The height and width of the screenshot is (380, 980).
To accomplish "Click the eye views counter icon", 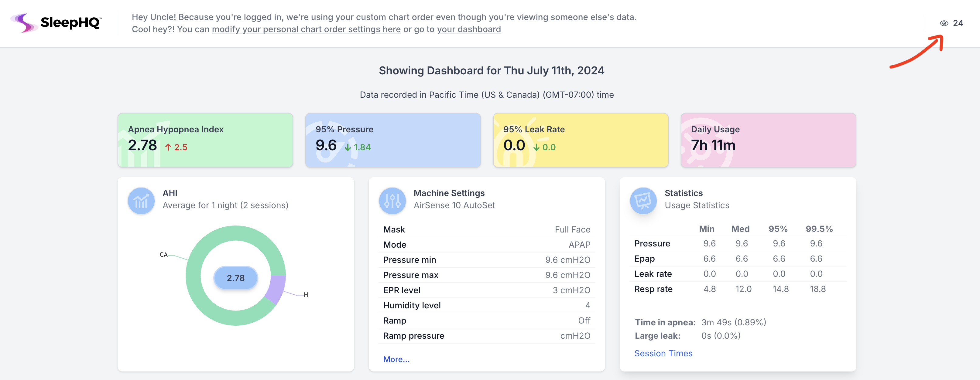I will pos(944,23).
